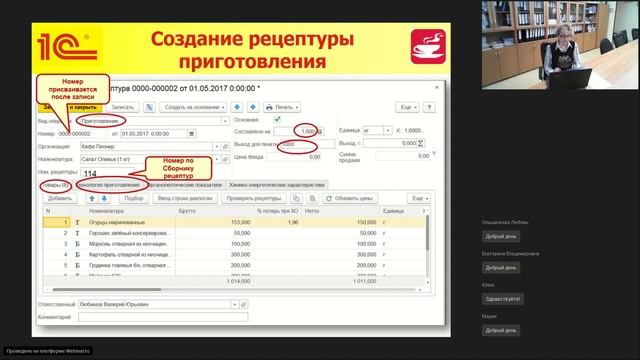Click the Добавить button

60,198
